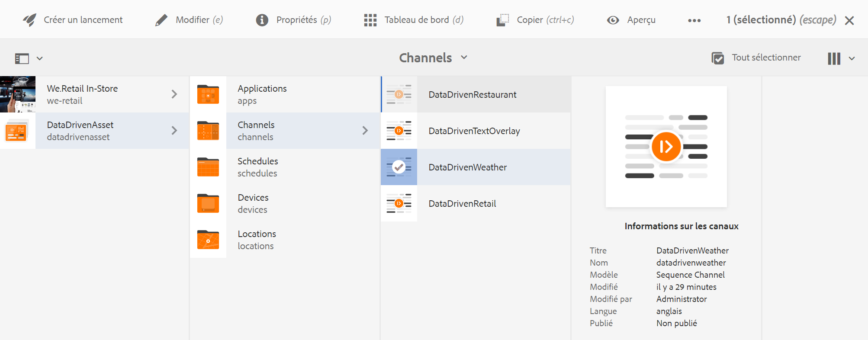Click the Modifier pencil icon
The height and width of the screenshot is (340, 868).
pos(161,20)
